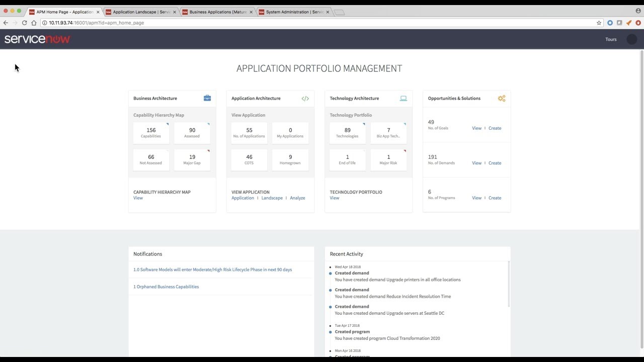Click the gray square extension icon
Image resolution: width=644 pixels, height=362 pixels.
619,23
